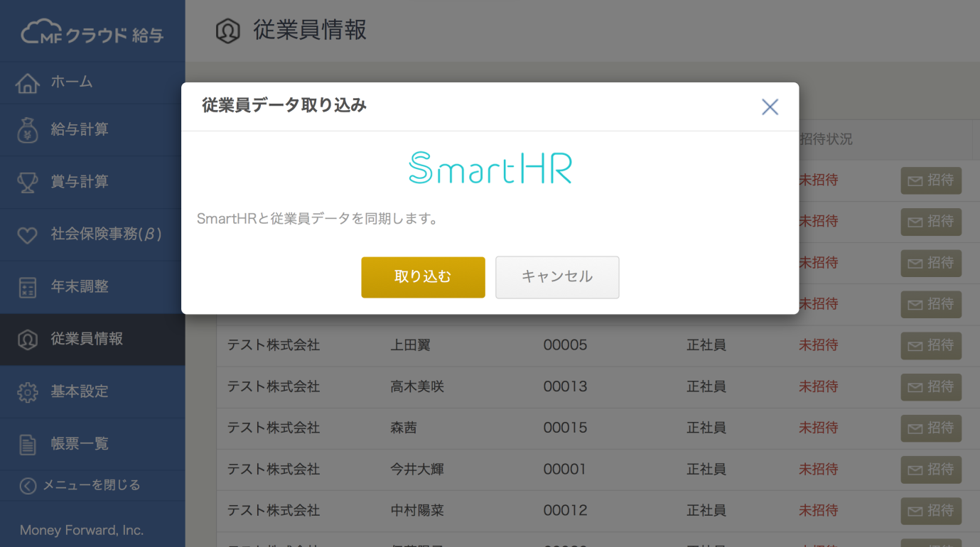Click 招待 button for 中村陽菜
This screenshot has height=547, width=980.
point(931,511)
